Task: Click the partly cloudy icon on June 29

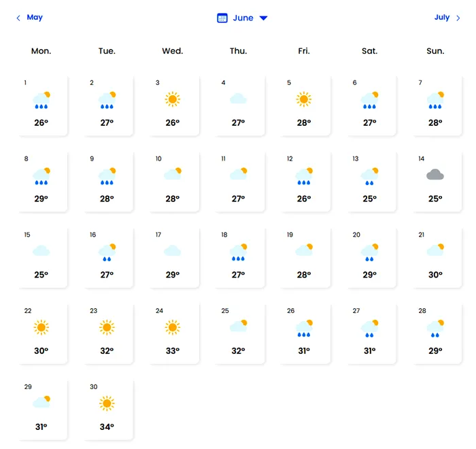Action: tap(41, 402)
